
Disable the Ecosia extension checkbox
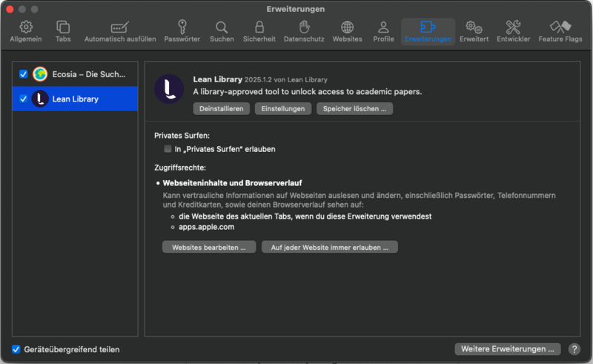[x=24, y=74]
